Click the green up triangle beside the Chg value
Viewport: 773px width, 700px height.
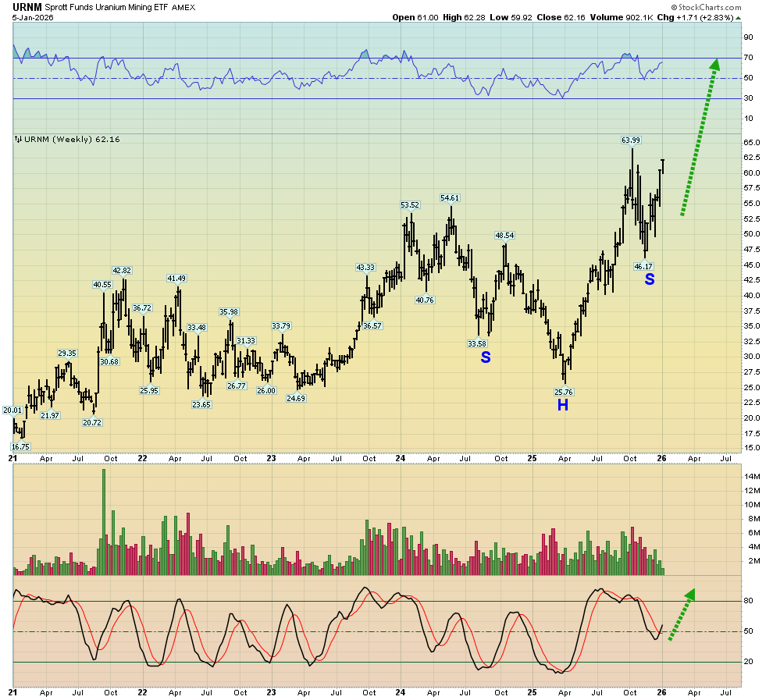tap(738, 17)
